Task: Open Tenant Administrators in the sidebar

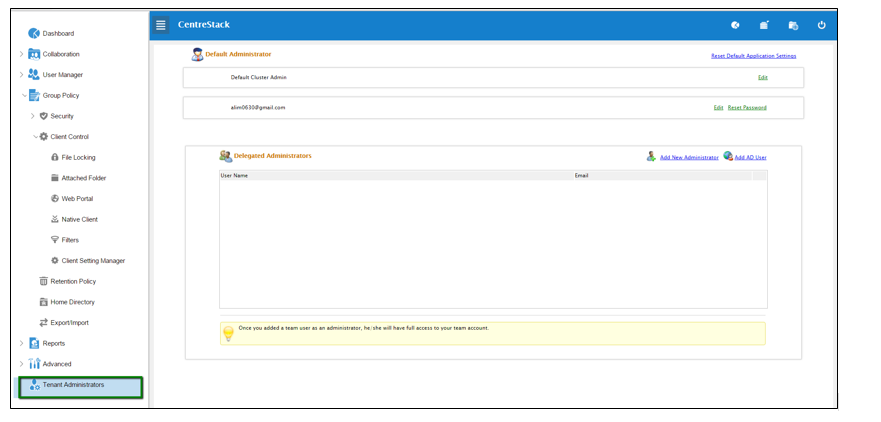Action: click(x=80, y=388)
